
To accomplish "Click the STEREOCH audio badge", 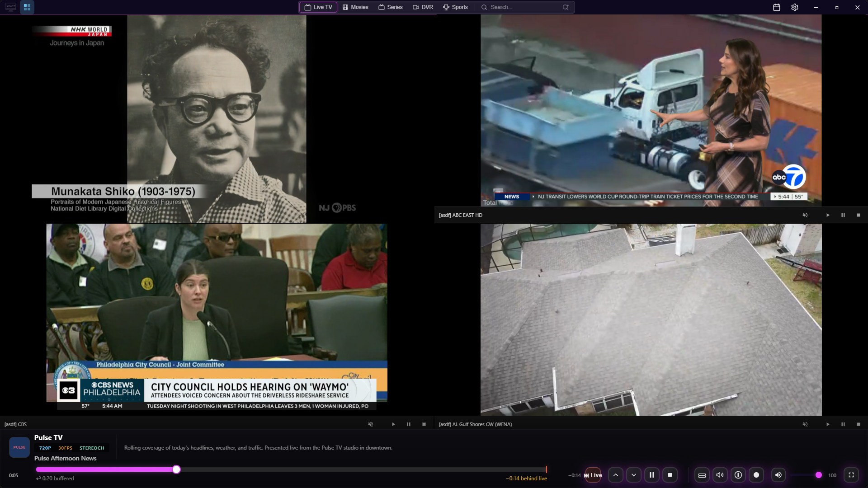I will pyautogui.click(x=92, y=448).
